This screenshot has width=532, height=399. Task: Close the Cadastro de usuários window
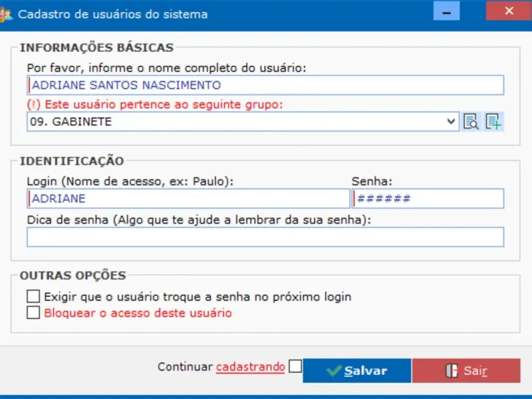click(x=509, y=11)
